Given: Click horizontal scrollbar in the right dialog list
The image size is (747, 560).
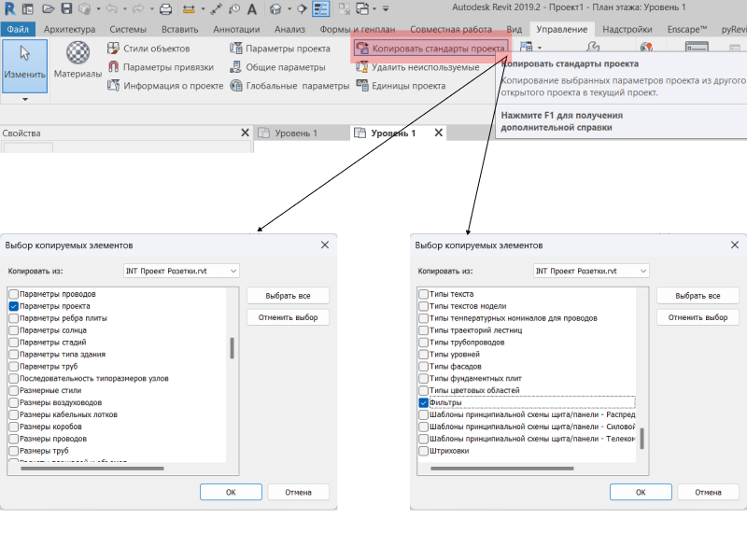Looking at the screenshot, I should [502, 469].
